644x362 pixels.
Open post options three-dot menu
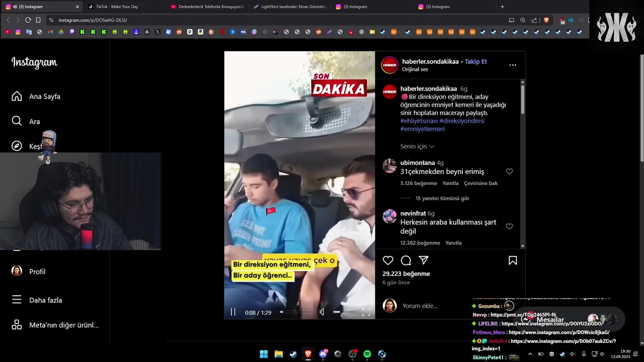tap(513, 65)
